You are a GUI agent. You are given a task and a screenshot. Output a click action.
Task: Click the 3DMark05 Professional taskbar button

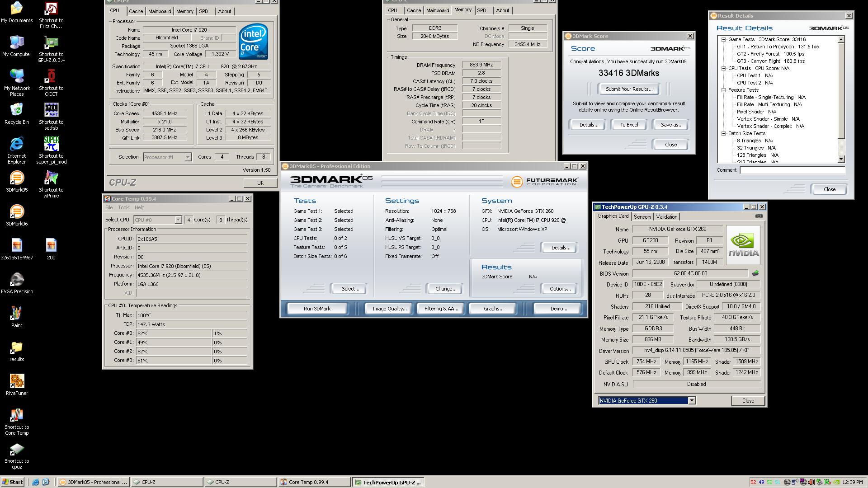click(94, 482)
